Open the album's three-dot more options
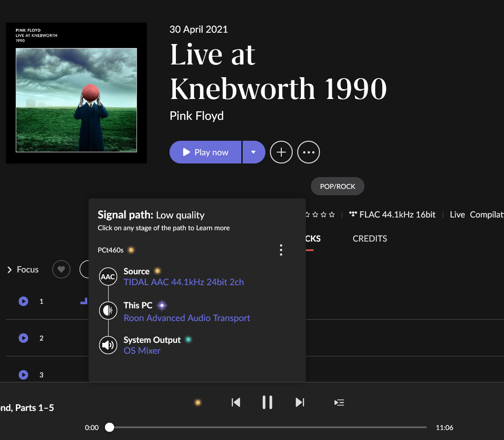This screenshot has height=440, width=504. 309,152
